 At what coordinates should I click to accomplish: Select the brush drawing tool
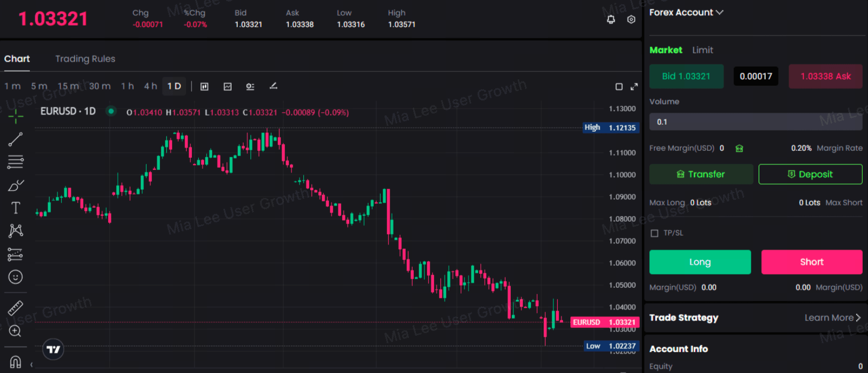coord(15,185)
